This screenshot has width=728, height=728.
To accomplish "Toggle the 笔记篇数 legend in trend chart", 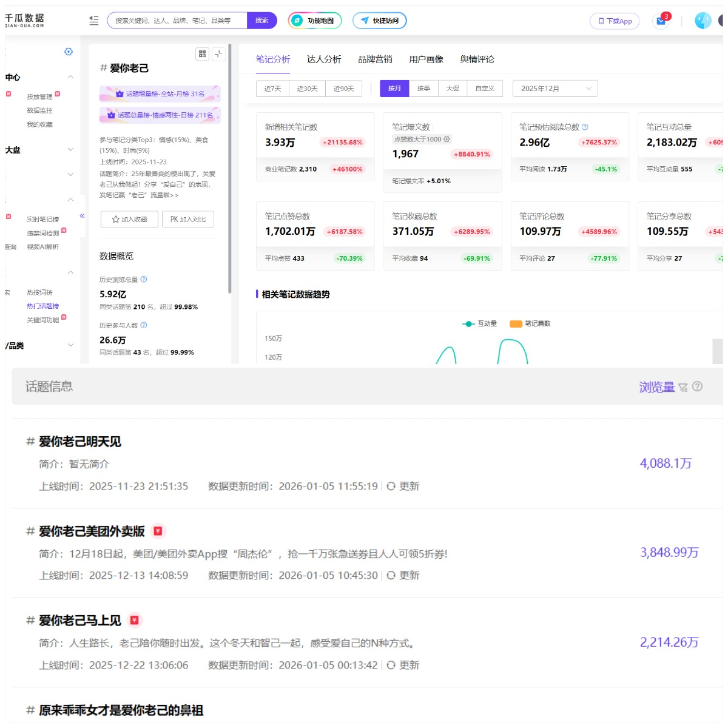I will [530, 324].
